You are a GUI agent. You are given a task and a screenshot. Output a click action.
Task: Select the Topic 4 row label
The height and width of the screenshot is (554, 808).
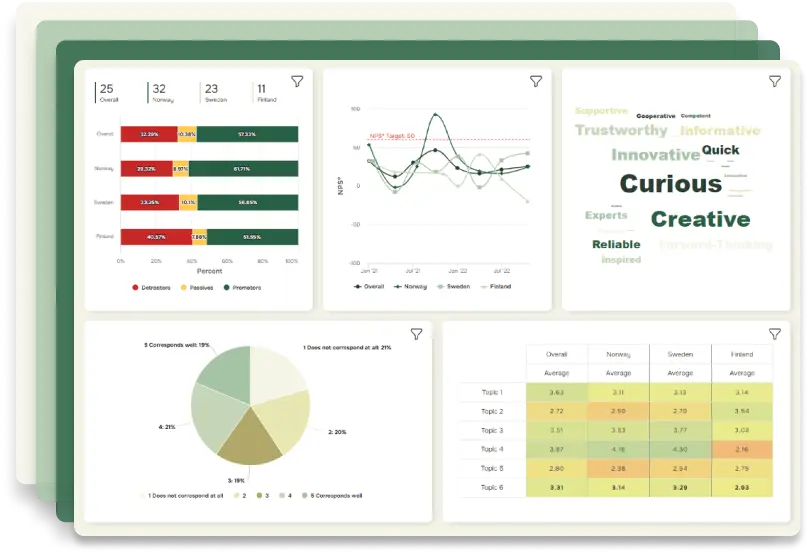pos(492,449)
